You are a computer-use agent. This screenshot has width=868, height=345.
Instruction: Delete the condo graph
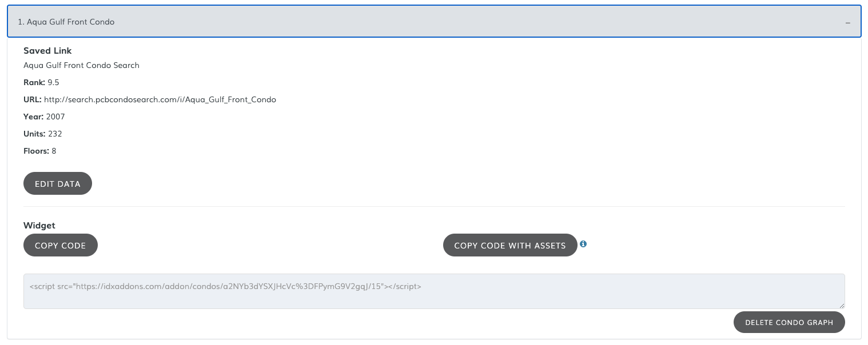pyautogui.click(x=789, y=322)
